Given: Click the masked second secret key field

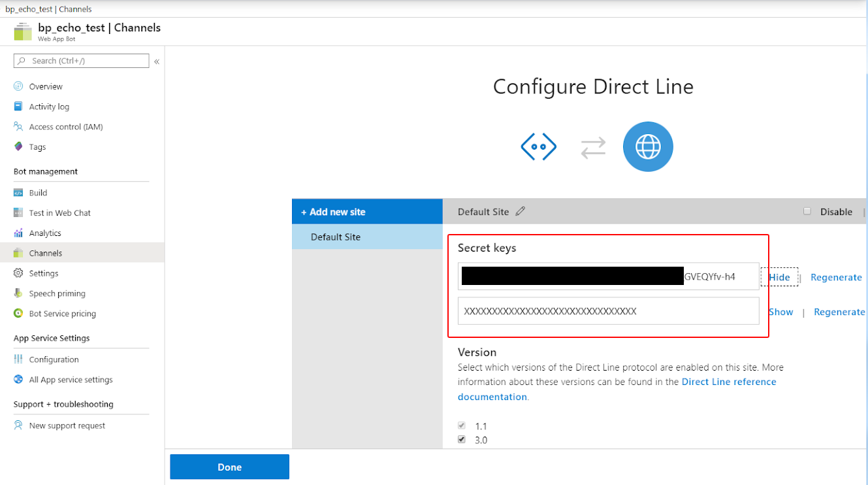Looking at the screenshot, I should pyautogui.click(x=609, y=311).
